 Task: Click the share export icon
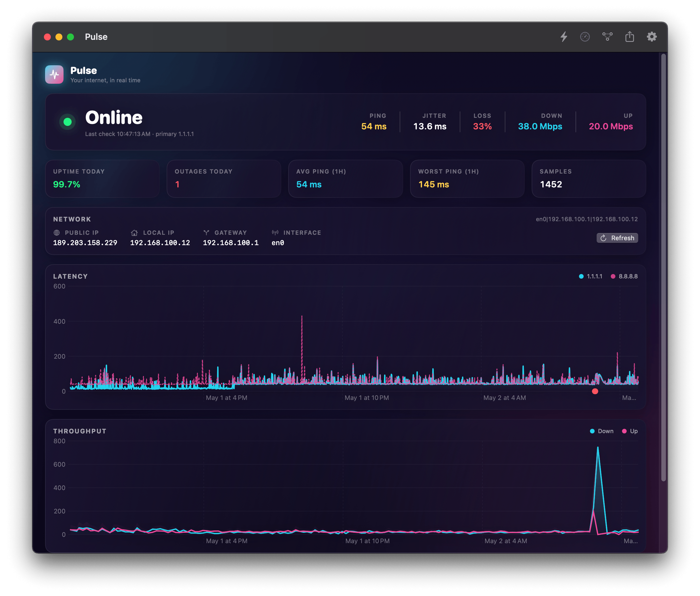pyautogui.click(x=629, y=36)
